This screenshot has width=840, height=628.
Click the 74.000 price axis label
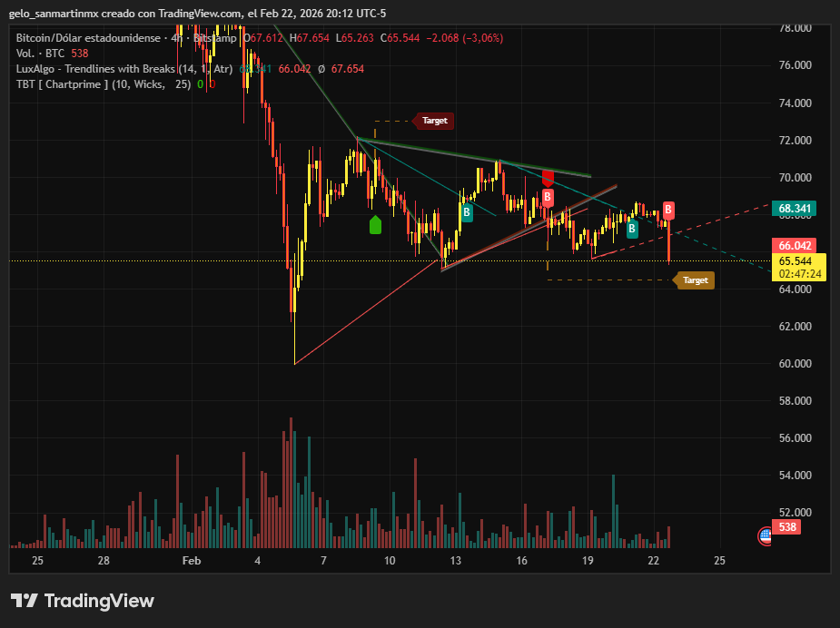pyautogui.click(x=795, y=103)
